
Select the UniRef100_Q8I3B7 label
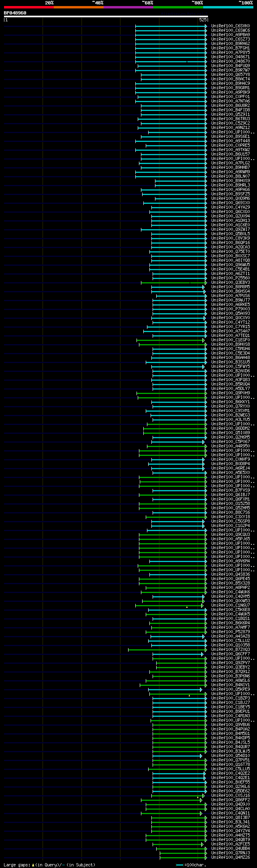coord(230,818)
